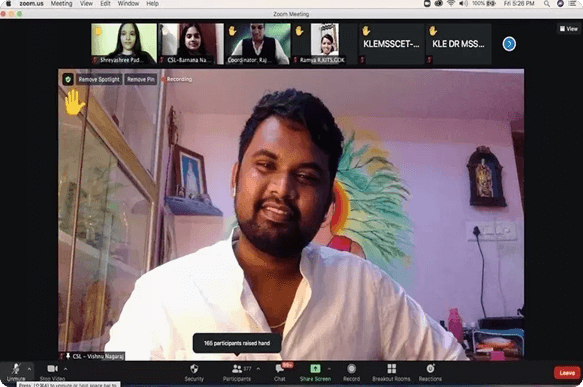Open the Edit menu
583x387 pixels.
click(105, 4)
